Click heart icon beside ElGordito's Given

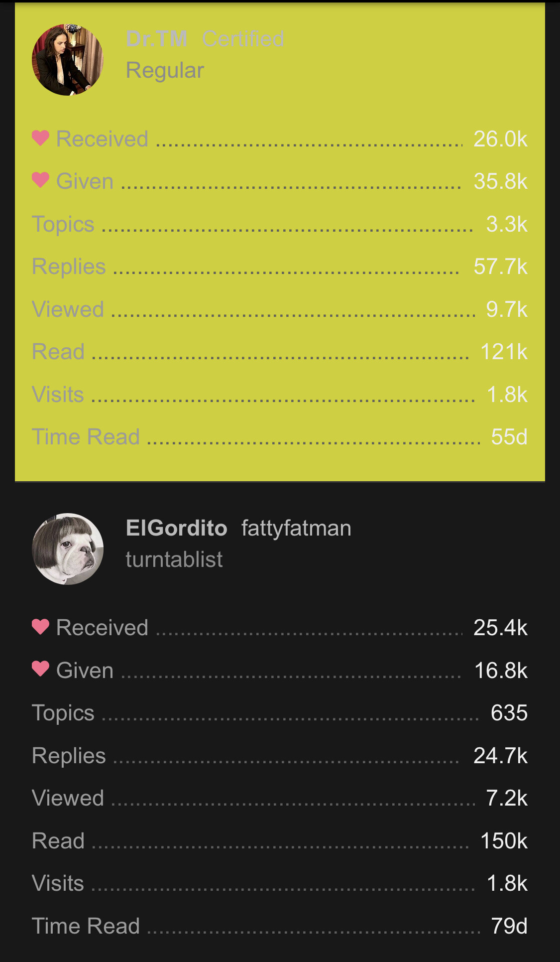[40, 669]
